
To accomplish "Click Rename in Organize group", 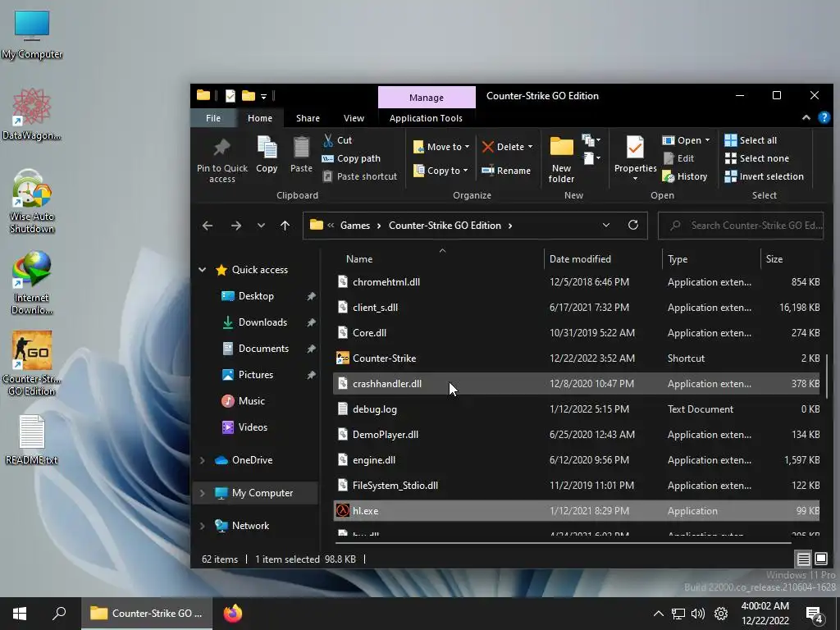I will [x=506, y=171].
